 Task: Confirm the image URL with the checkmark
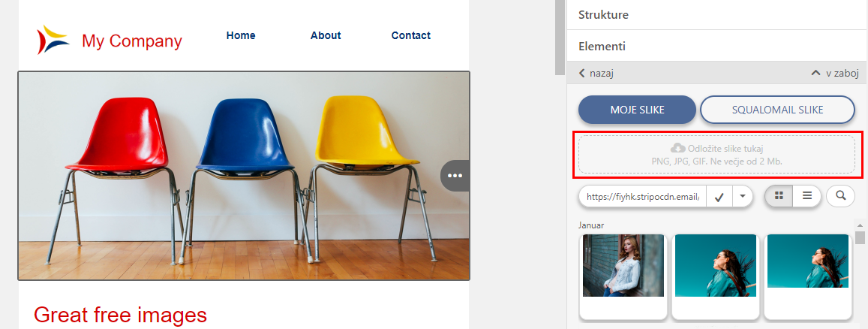click(719, 196)
